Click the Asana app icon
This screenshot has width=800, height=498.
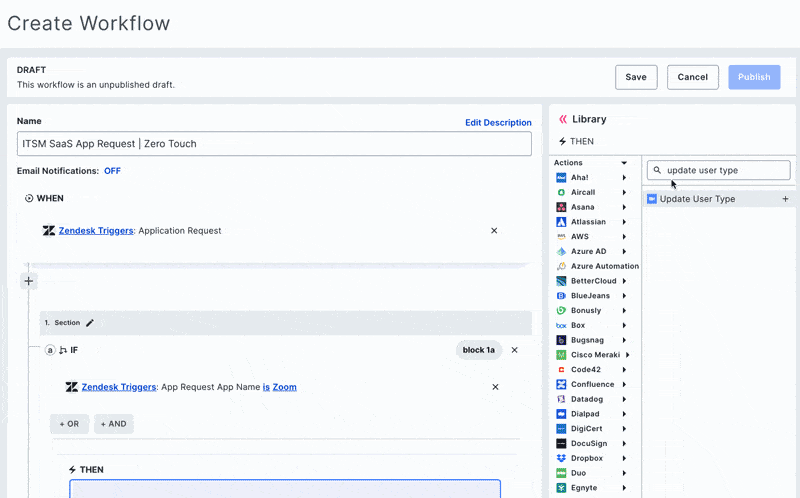pyautogui.click(x=561, y=207)
